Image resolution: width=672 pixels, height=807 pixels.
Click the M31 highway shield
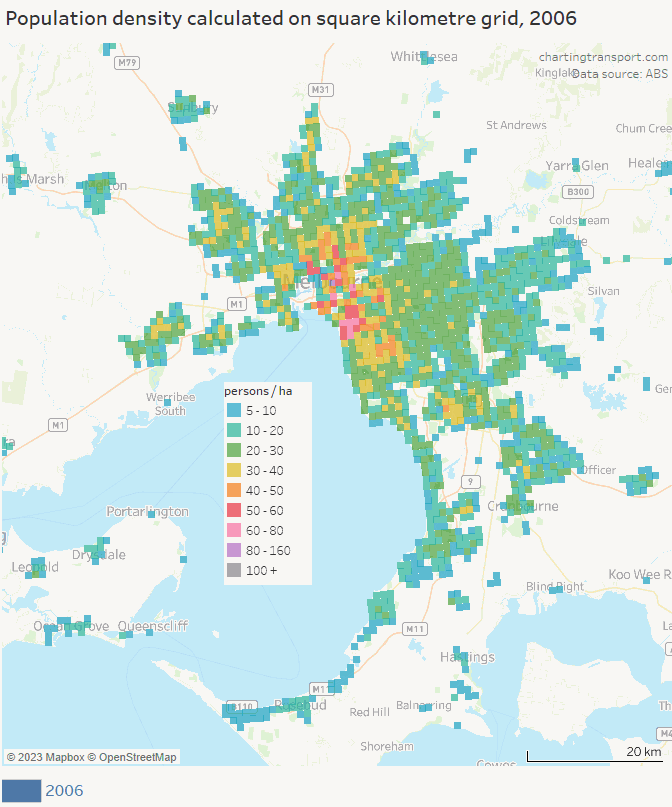point(320,90)
